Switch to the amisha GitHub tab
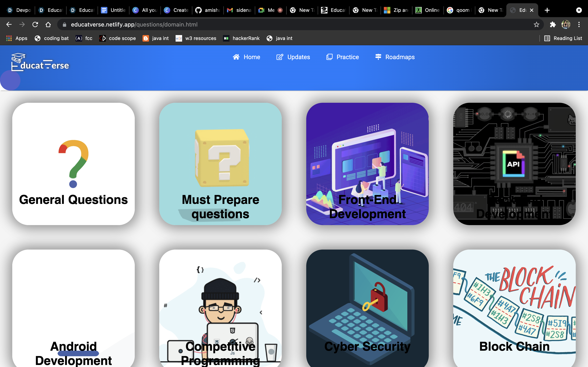This screenshot has width=588, height=367. click(x=208, y=10)
